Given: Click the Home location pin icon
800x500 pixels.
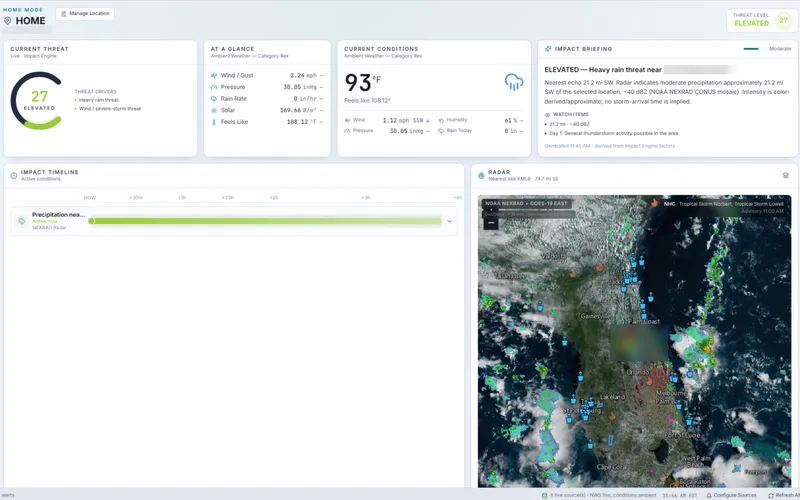Looking at the screenshot, I should click(x=8, y=21).
